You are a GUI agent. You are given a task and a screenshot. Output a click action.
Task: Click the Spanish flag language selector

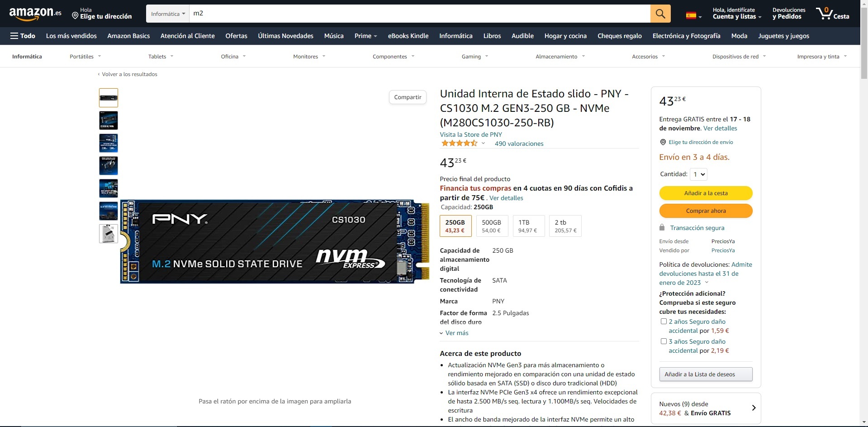click(694, 16)
